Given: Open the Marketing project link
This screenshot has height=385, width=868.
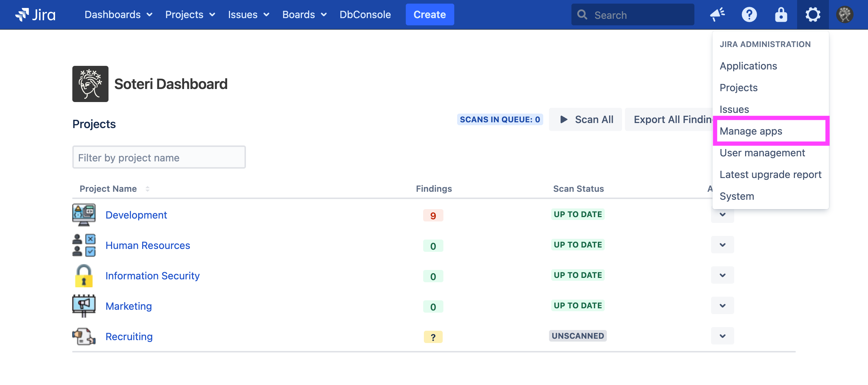Looking at the screenshot, I should coord(129,306).
